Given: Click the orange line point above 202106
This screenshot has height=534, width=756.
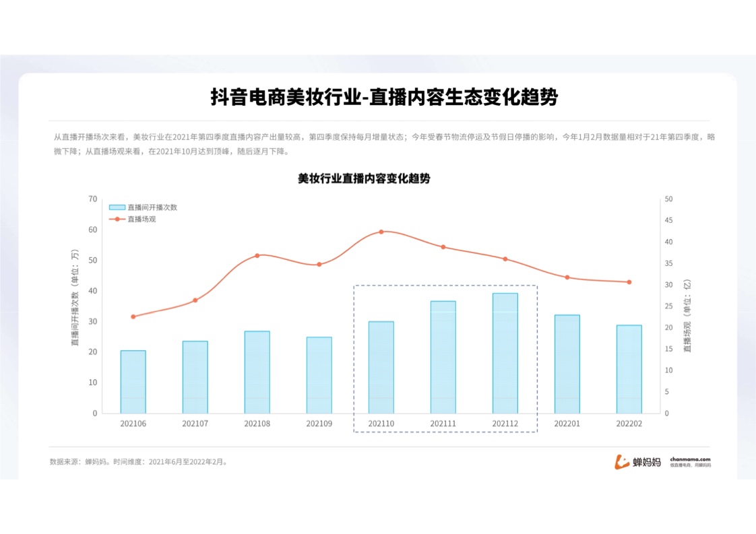Looking at the screenshot, I should (133, 316).
